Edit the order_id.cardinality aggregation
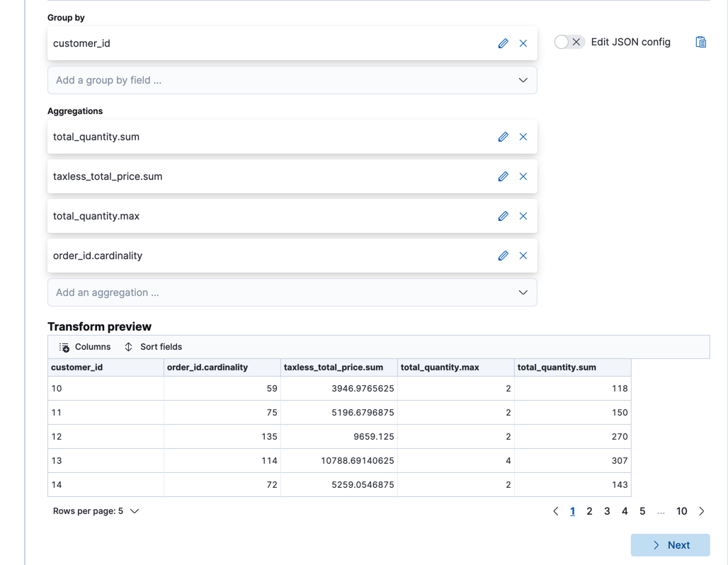This screenshot has width=728, height=565. pos(503,256)
